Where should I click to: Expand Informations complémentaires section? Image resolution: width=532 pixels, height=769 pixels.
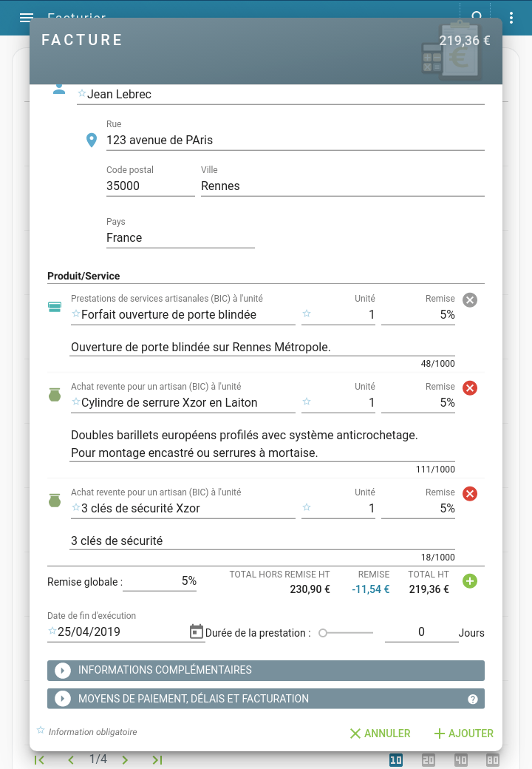click(266, 671)
